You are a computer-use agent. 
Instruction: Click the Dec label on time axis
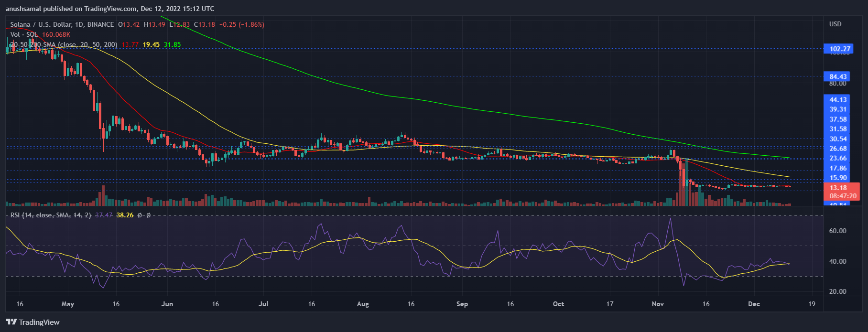(754, 304)
